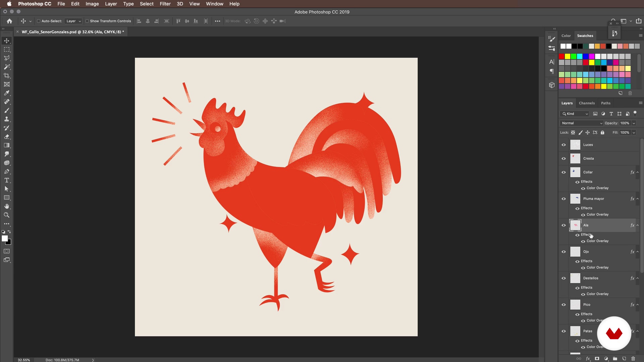This screenshot has height=362, width=644.
Task: Enable the Auto-Select checkbox
Action: point(39,21)
